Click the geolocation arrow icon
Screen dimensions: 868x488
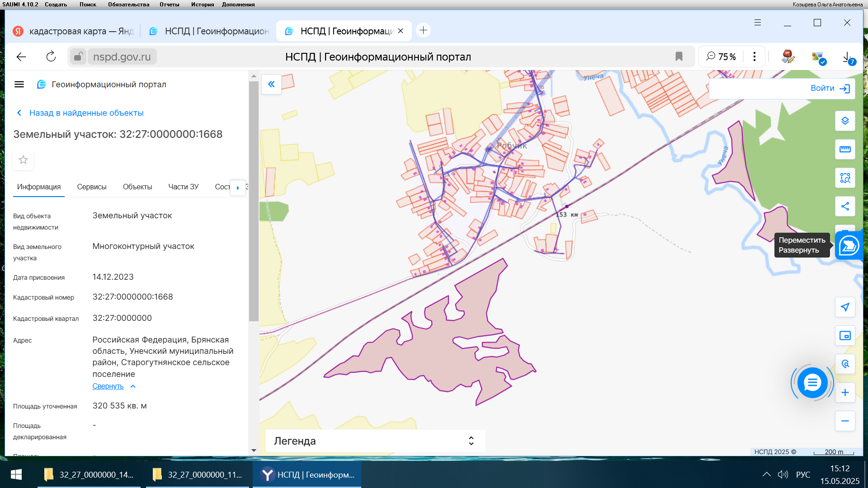point(845,307)
